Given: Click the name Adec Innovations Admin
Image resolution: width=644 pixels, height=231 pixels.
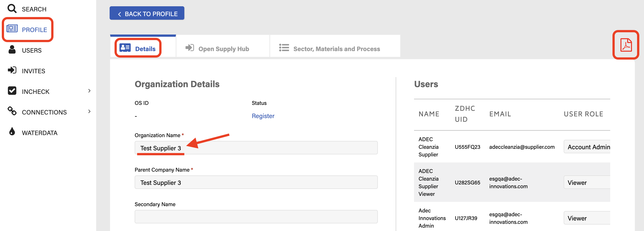Looking at the screenshot, I should [432, 218].
